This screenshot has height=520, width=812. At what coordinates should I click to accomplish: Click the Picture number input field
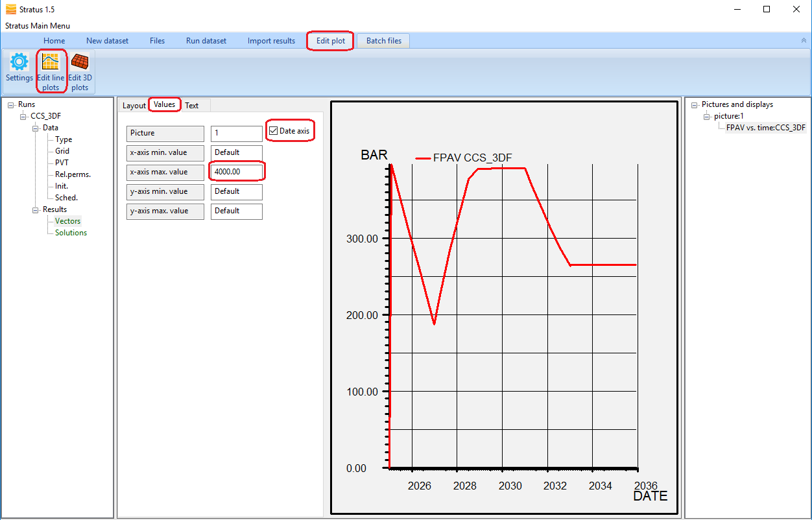tap(237, 134)
